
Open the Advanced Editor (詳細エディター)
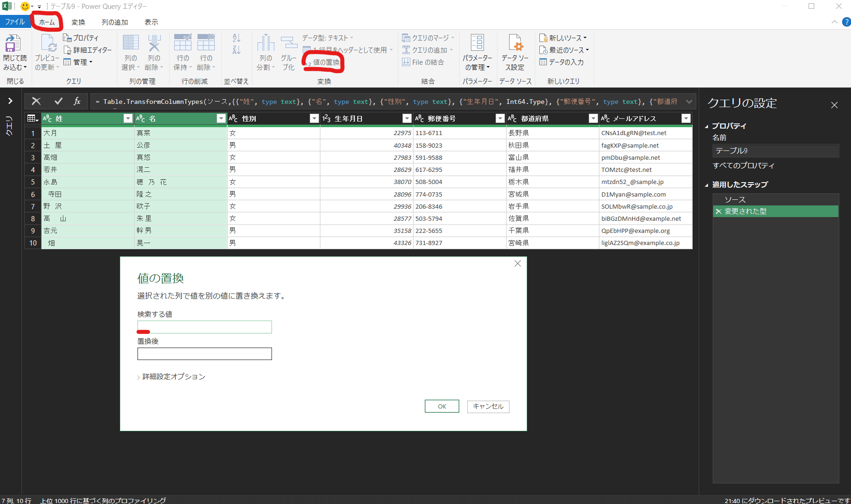tap(88, 50)
